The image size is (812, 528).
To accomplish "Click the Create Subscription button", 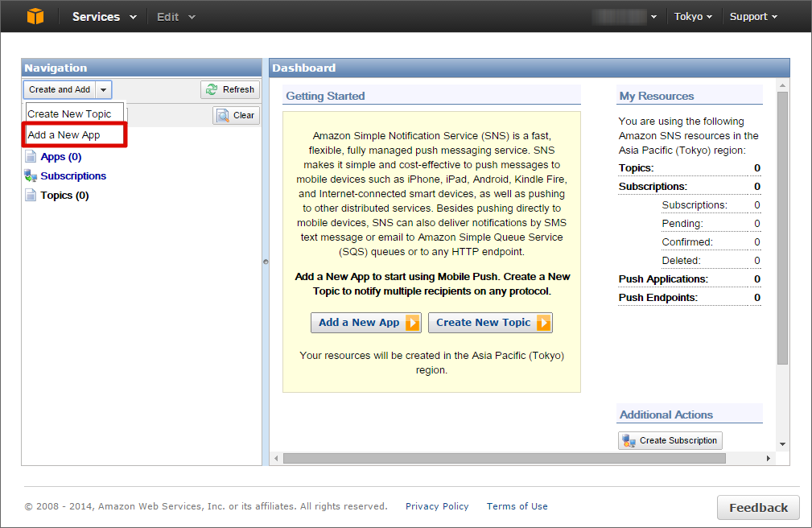I will point(670,440).
